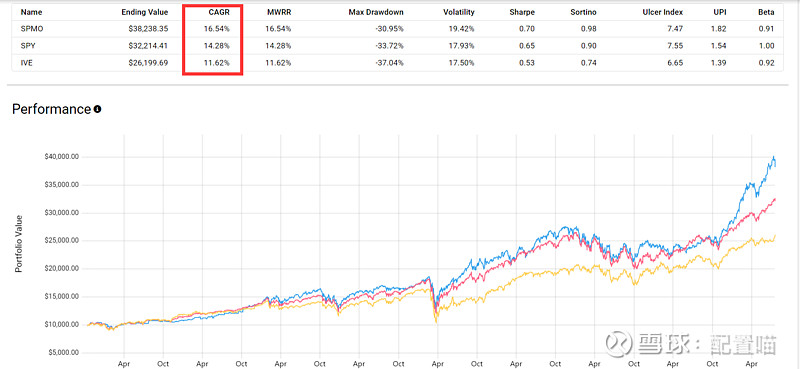Image resolution: width=800 pixels, height=369 pixels.
Task: Sort by the Sortino column header
Action: [x=583, y=12]
